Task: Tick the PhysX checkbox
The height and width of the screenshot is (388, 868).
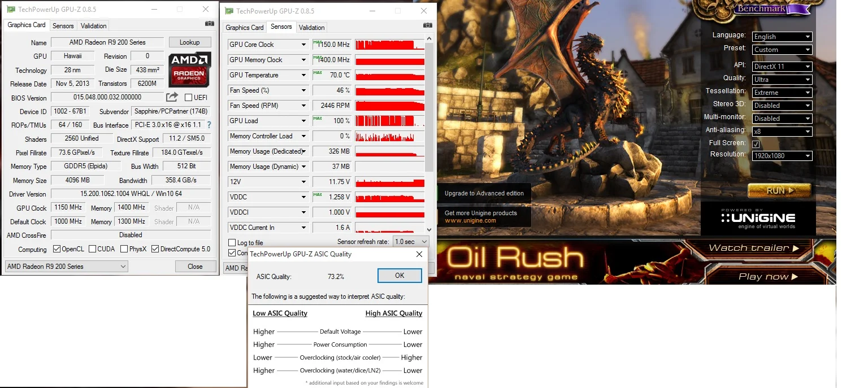Action: 123,249
